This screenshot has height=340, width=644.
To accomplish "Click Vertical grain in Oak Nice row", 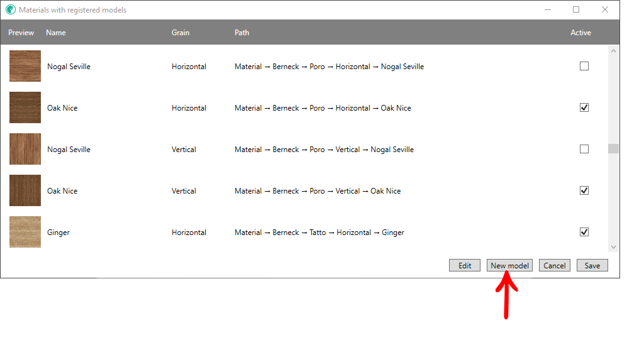I will [x=184, y=191].
